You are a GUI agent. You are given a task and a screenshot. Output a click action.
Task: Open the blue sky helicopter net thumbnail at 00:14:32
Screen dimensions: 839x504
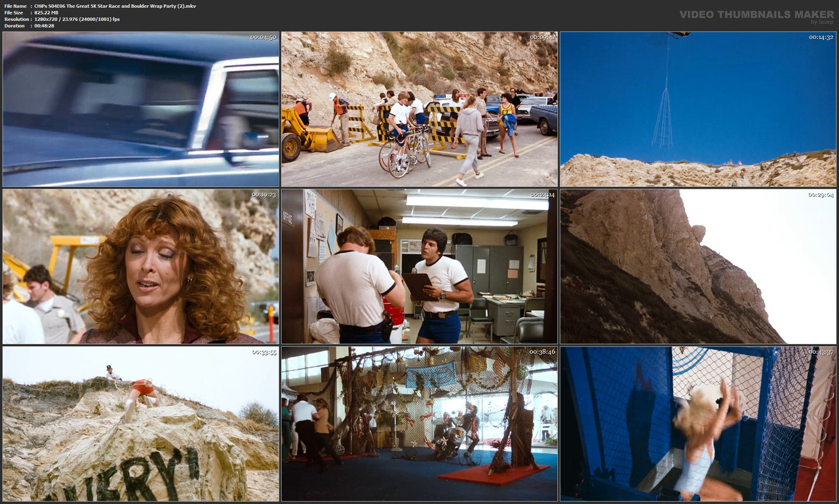698,109
